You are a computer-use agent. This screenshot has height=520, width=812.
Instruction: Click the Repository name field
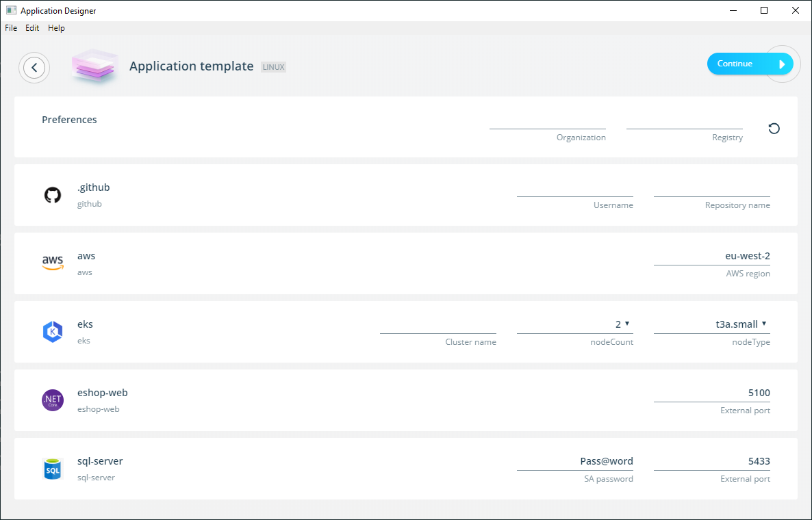coord(711,189)
